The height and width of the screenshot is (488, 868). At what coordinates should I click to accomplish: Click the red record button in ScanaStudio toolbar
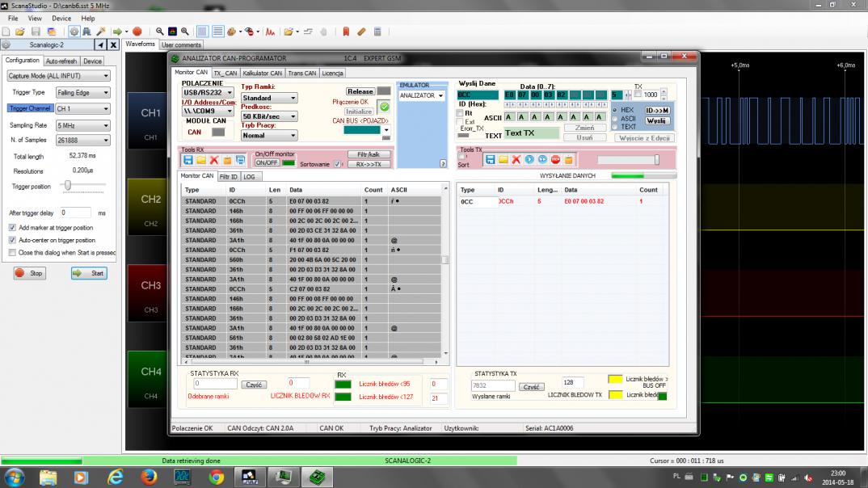tap(137, 32)
